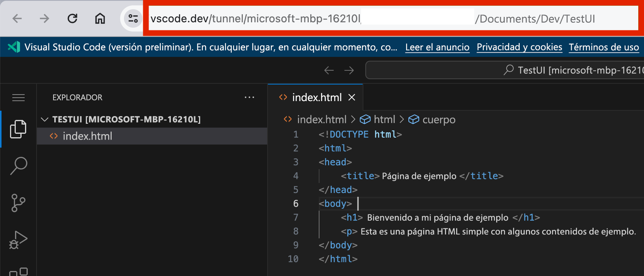Open site information icon in address bar
This screenshot has height=276, width=644.
click(133, 18)
